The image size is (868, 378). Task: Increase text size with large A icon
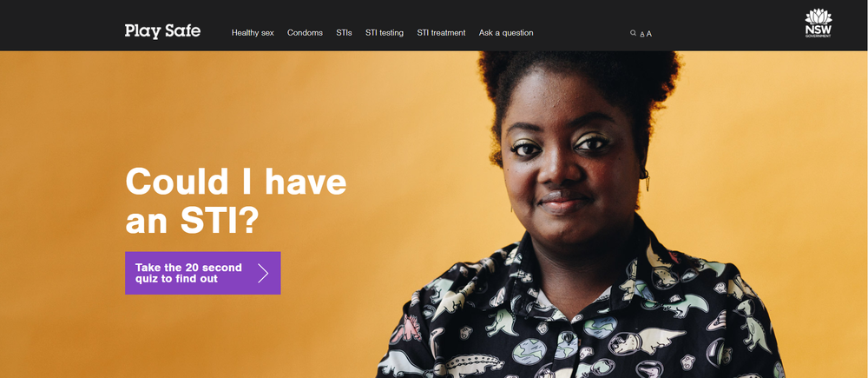point(648,34)
